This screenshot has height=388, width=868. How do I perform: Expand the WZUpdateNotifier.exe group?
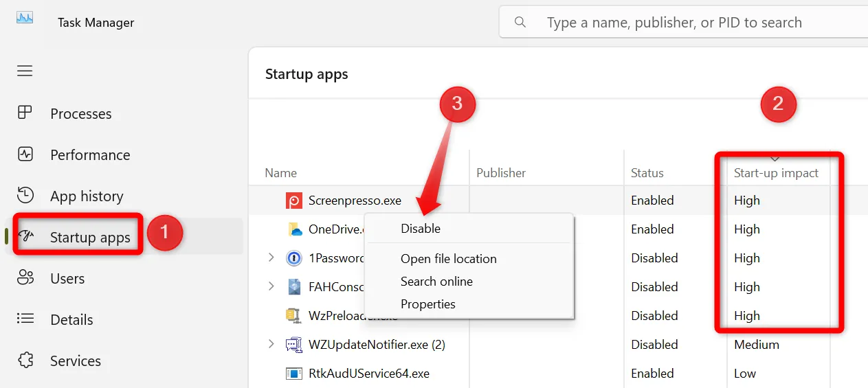271,344
